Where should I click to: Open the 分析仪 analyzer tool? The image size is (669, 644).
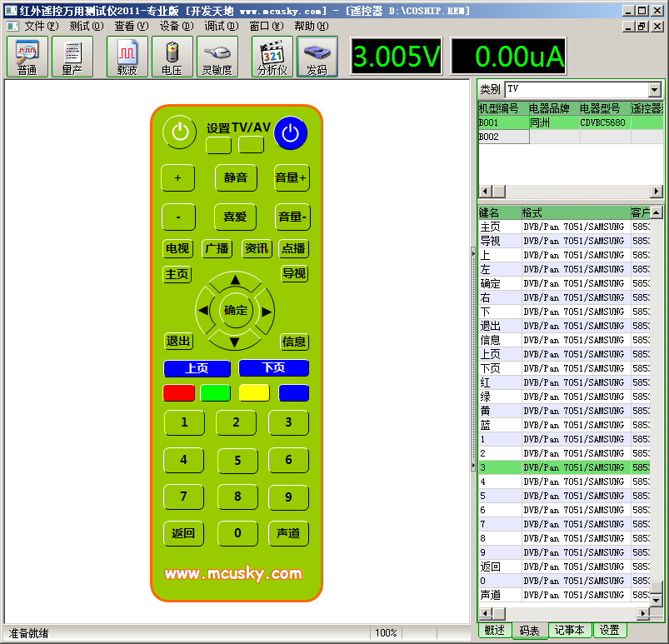coord(272,57)
